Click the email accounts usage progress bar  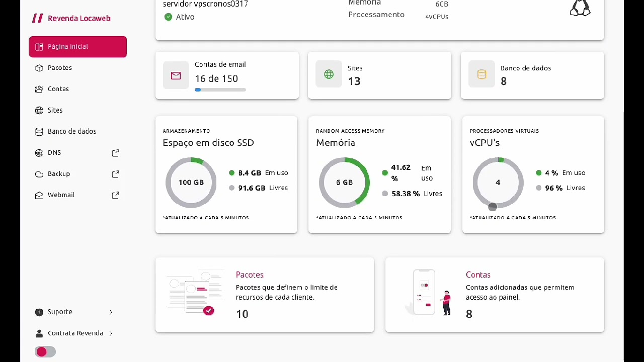[220, 90]
